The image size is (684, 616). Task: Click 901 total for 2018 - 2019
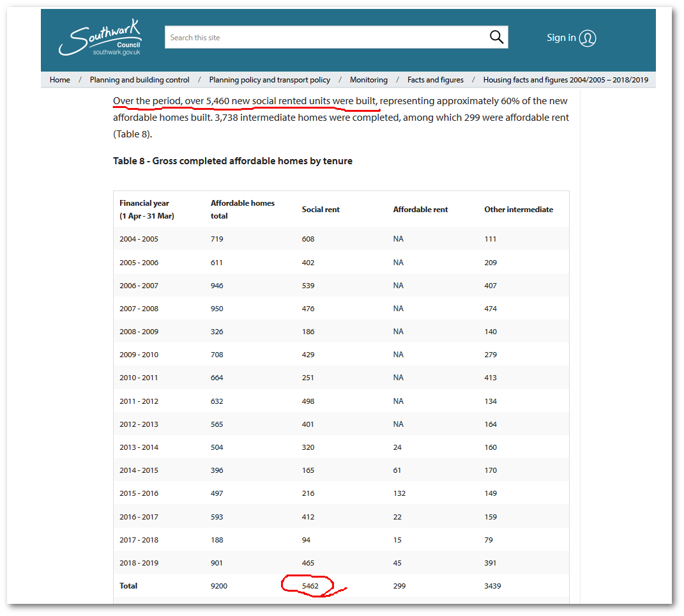217,563
